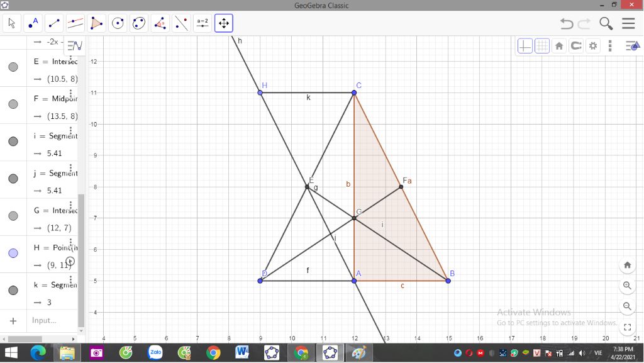The image size is (644, 363).
Task: Zoom out using the magnifier minus button
Action: click(627, 306)
